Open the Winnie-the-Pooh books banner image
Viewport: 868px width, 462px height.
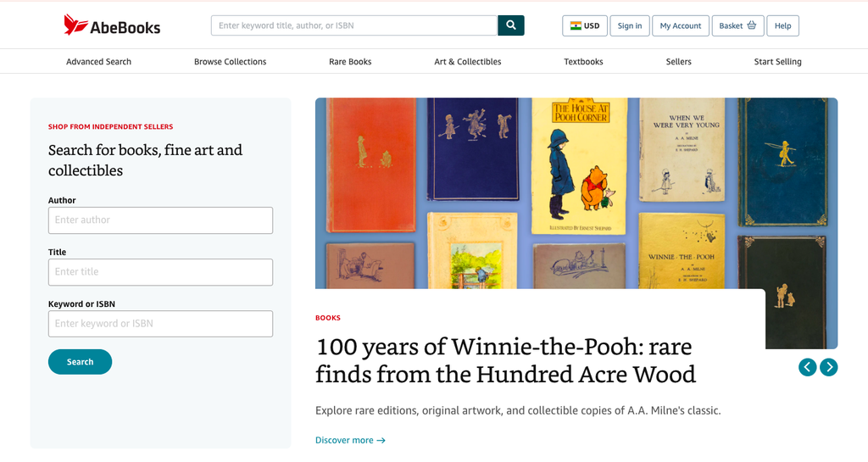(576, 193)
